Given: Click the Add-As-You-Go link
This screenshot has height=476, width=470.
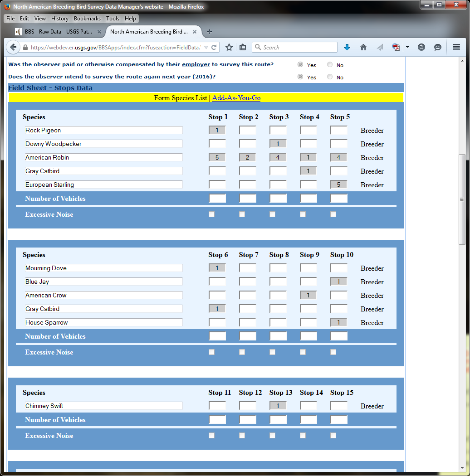Looking at the screenshot, I should pos(236,98).
